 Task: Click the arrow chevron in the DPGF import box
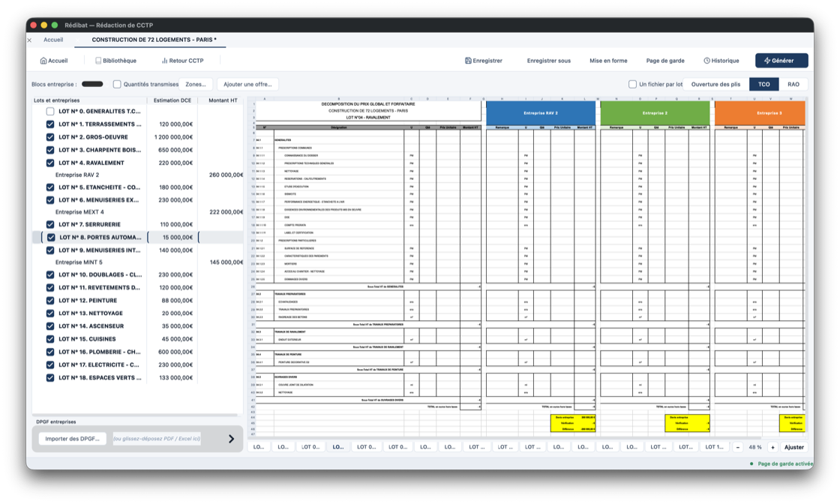(x=232, y=439)
